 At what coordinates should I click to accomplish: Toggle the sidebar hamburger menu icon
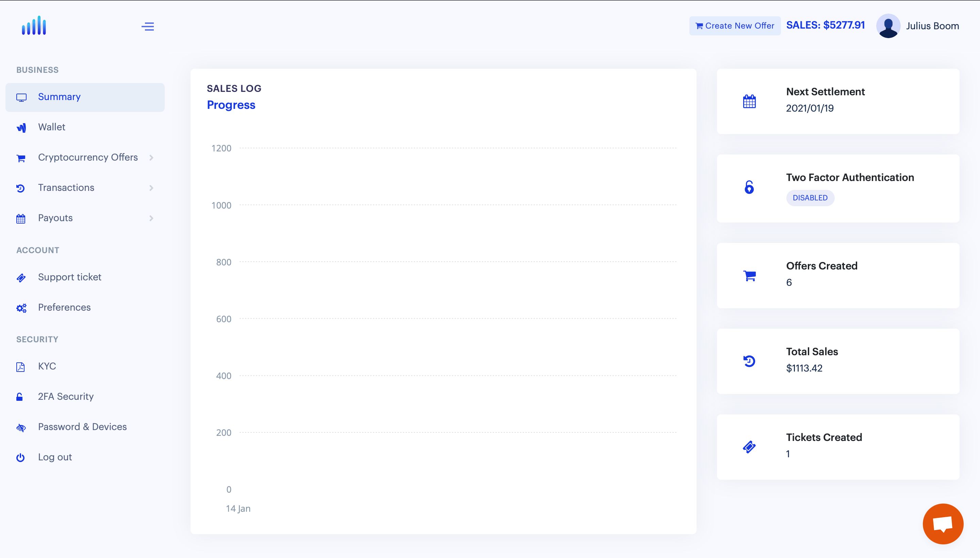(148, 27)
